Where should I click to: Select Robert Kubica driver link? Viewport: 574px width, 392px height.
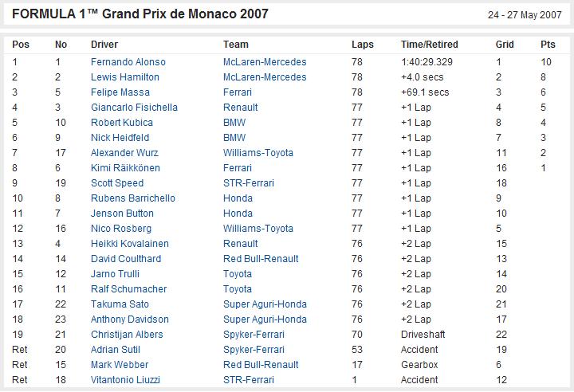coord(121,123)
